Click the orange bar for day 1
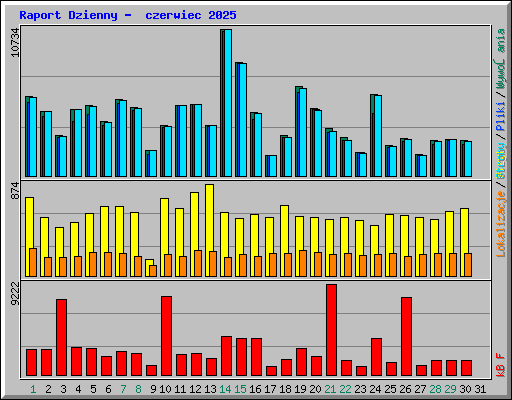The height and width of the screenshot is (400, 512). tap(33, 262)
